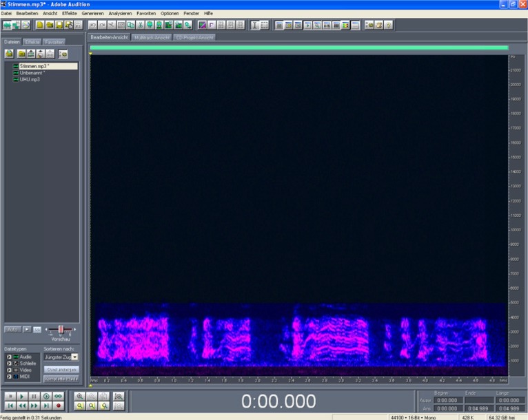Pause playback

(x=34, y=396)
